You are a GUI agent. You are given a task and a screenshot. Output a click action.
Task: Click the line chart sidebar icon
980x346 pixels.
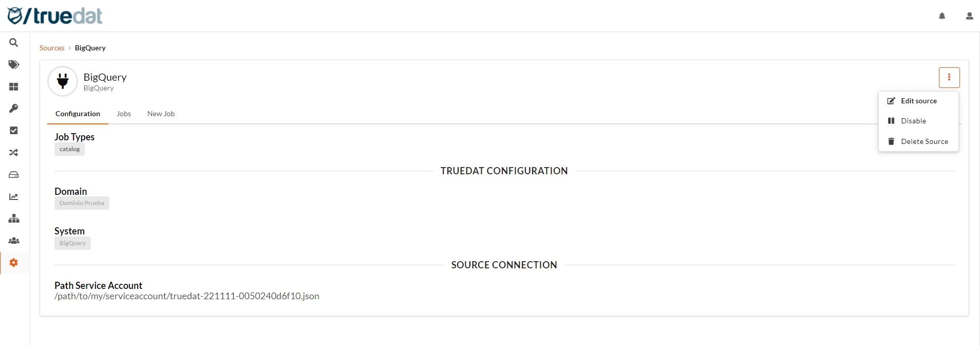point(14,197)
